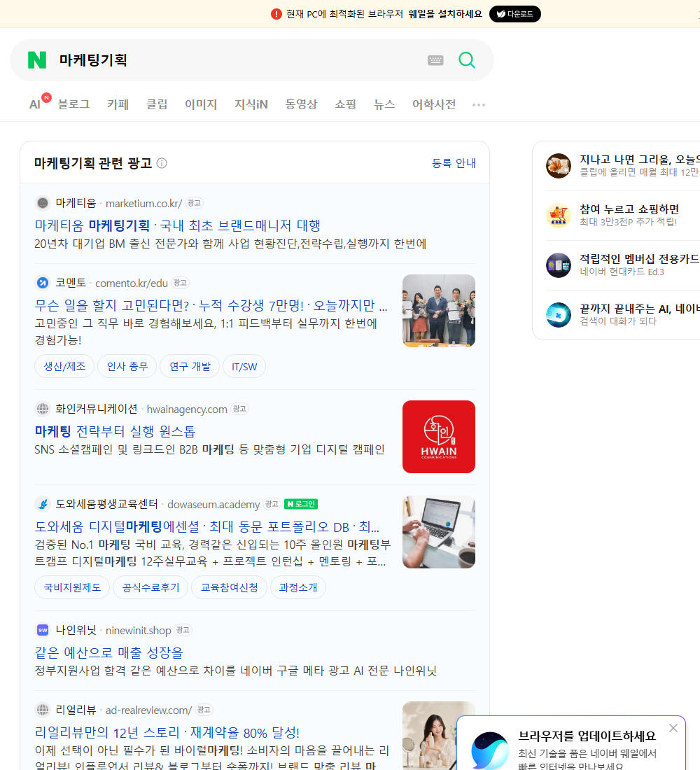Viewport: 700px width, 770px height.
Task: Click the laptop photo thumbnail for 도와세움
Action: 439,532
